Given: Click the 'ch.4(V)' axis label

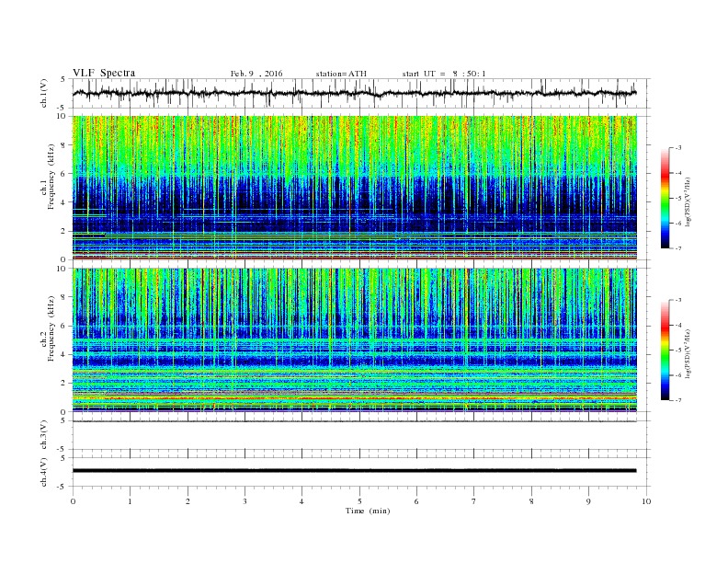Looking at the screenshot, I should click(44, 473).
